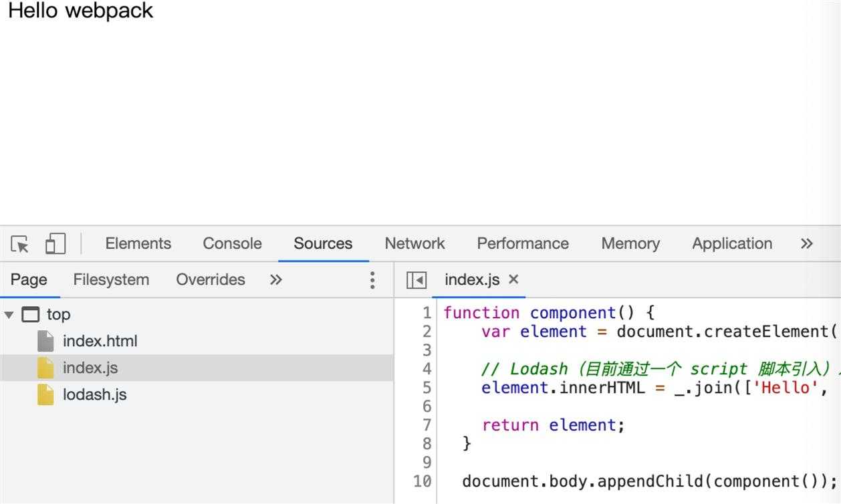
Task: Switch to the Filesystem navigator tab
Action: click(111, 279)
